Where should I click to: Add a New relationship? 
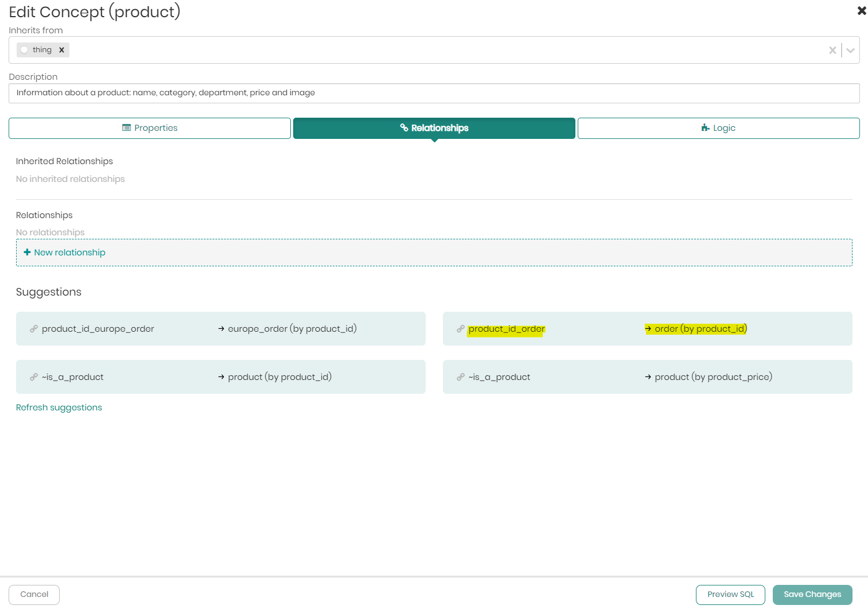tap(69, 253)
